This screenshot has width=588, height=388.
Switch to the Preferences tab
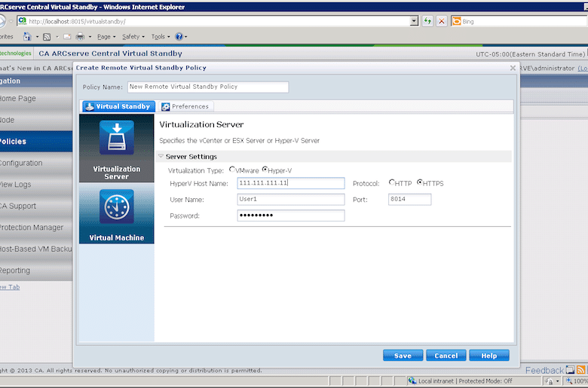tap(185, 106)
